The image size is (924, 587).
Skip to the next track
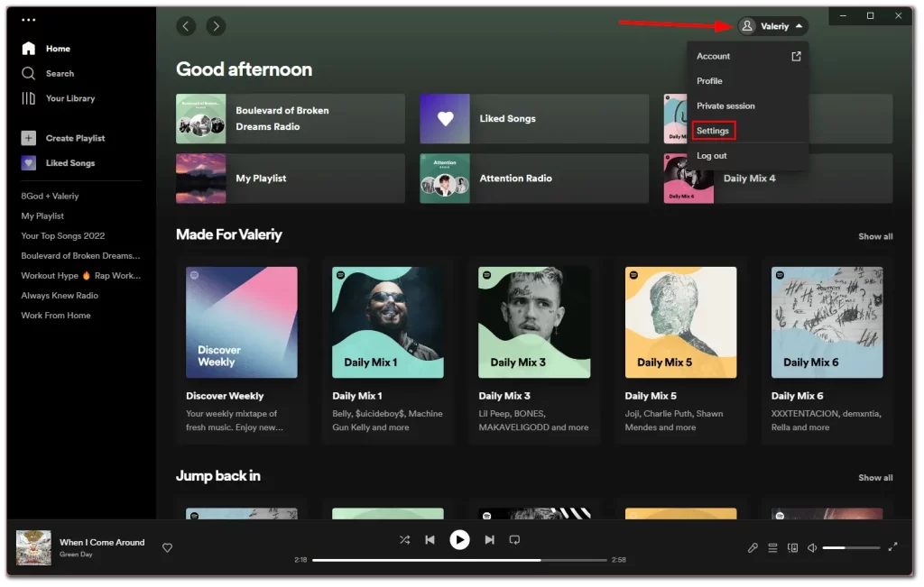[489, 540]
